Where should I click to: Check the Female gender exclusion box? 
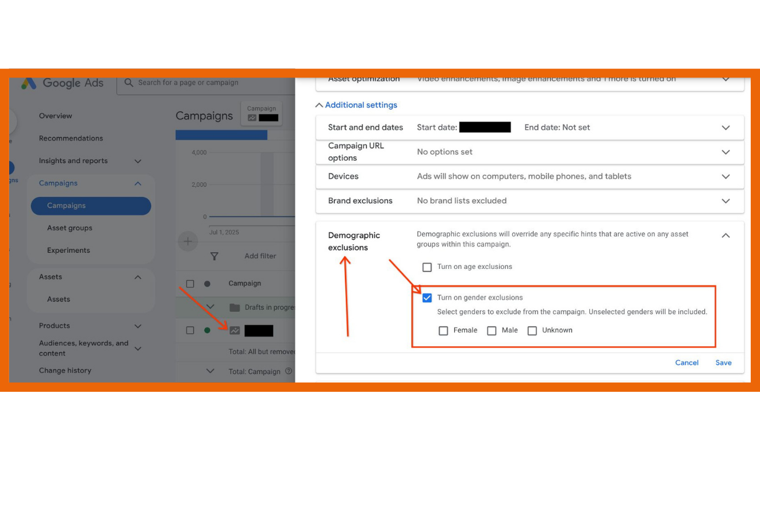[443, 331]
